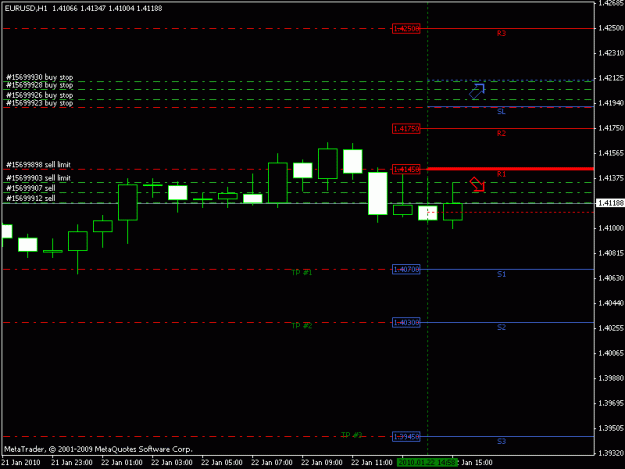
Task: Click the TP #2 take-profit label
Action: [302, 326]
